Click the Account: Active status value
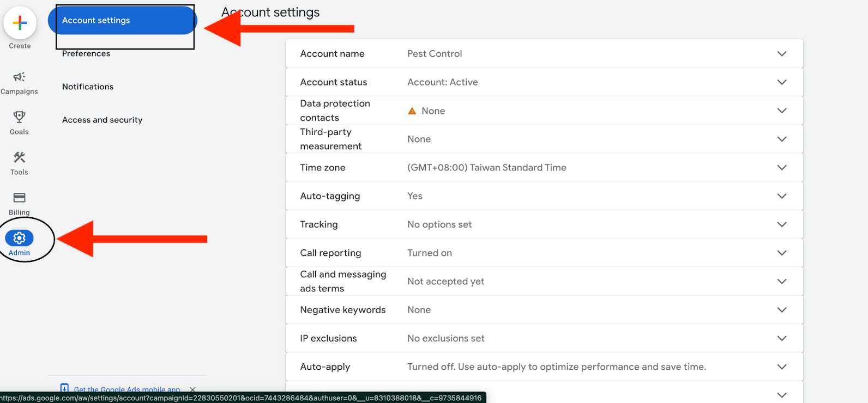 click(x=443, y=82)
